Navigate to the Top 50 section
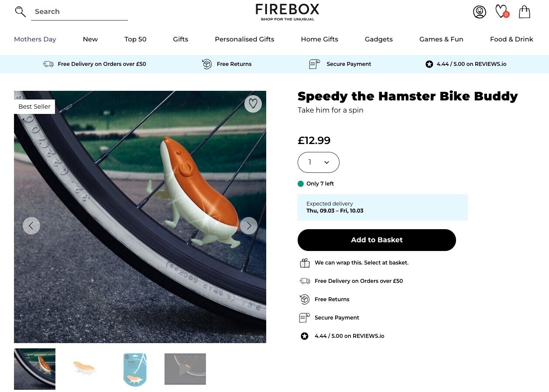Screen dimensions: 549x392 [135, 39]
